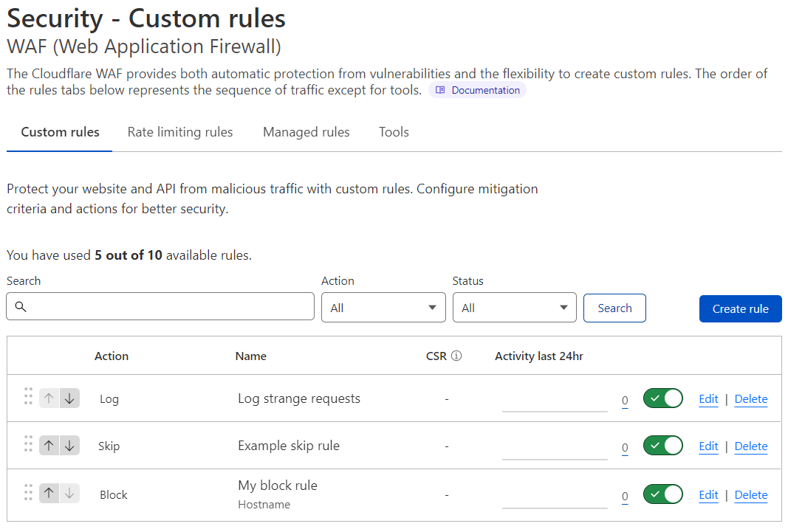Edit the Example skip rule
Image resolution: width=788 pixels, height=532 pixels.
click(x=708, y=446)
